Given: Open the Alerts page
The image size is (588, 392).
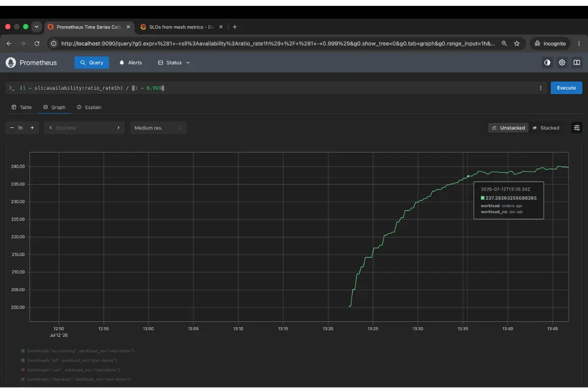Looking at the screenshot, I should [130, 63].
